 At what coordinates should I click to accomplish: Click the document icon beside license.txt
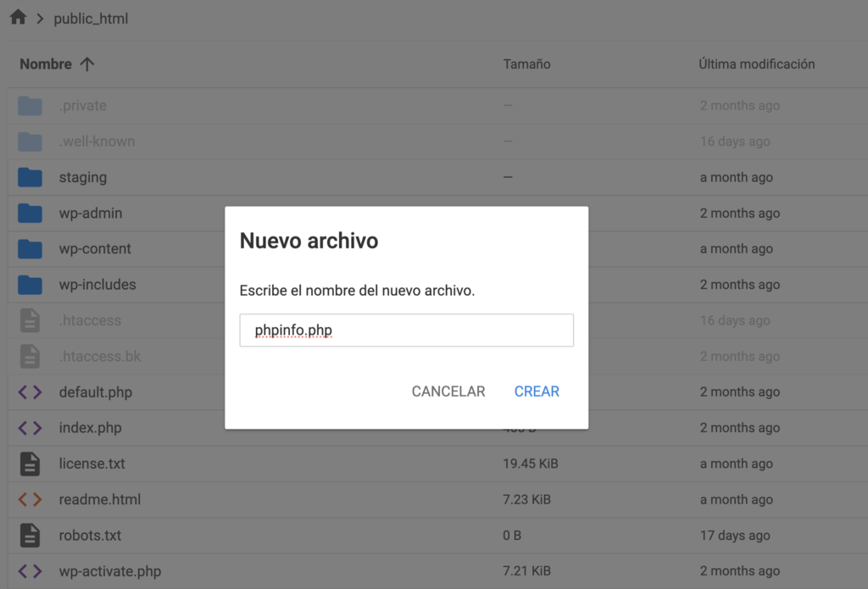click(28, 464)
